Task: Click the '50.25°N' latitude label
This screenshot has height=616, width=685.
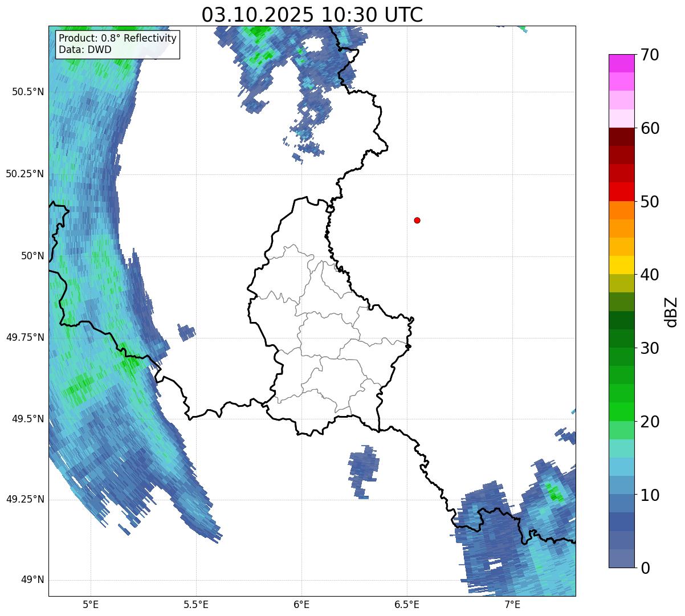Action: [25, 174]
